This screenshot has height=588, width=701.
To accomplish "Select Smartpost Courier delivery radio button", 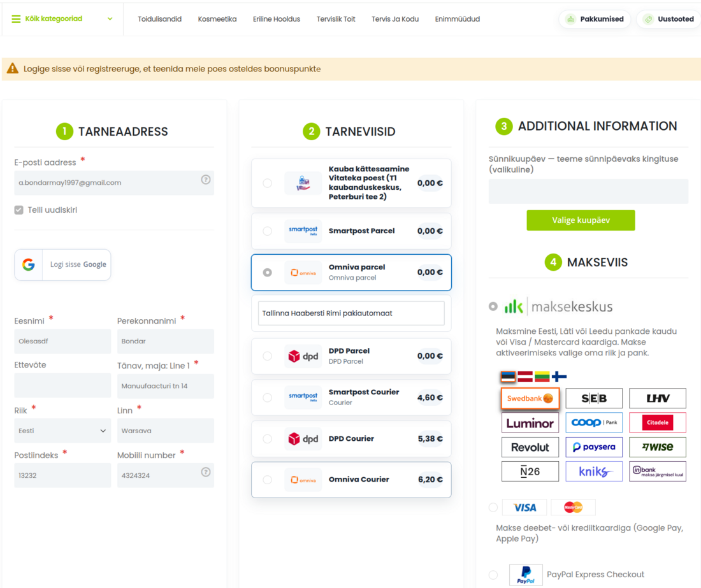I will point(268,398).
